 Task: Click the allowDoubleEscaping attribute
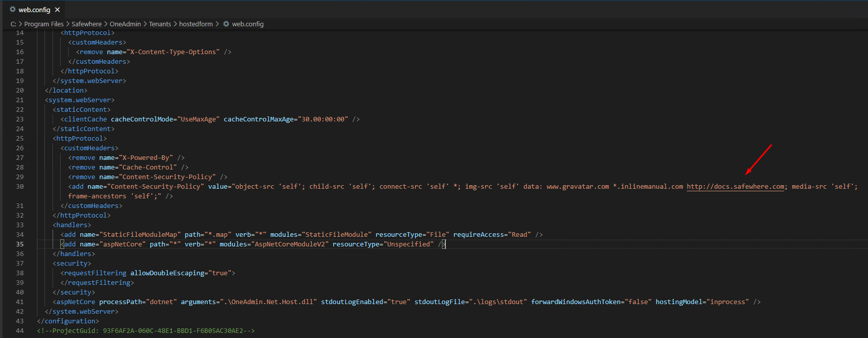tap(167, 273)
